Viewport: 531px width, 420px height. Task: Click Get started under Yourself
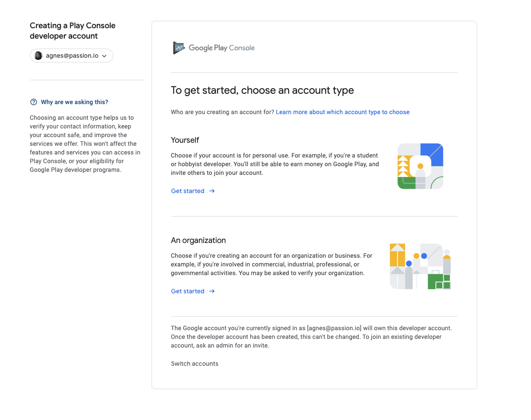(193, 191)
